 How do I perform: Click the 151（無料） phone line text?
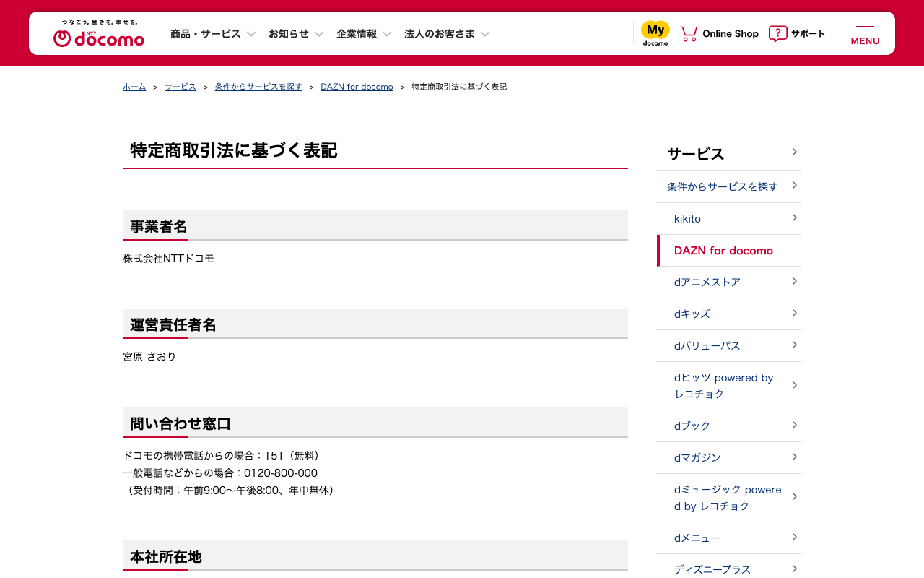pos(221,455)
